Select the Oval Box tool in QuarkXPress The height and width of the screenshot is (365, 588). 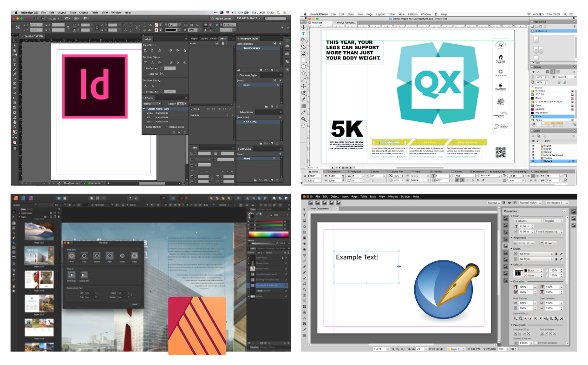pyautogui.click(x=304, y=66)
